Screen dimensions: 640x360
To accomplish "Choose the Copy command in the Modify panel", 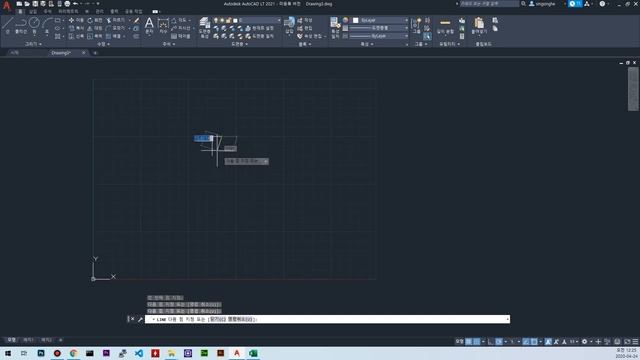I will pos(76,28).
